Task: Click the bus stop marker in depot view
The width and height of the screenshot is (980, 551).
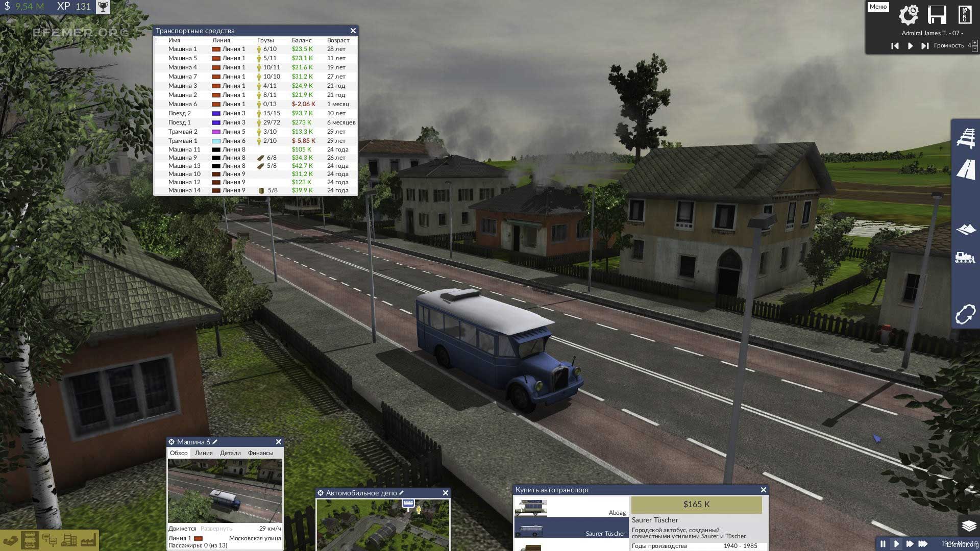Action: [x=408, y=505]
